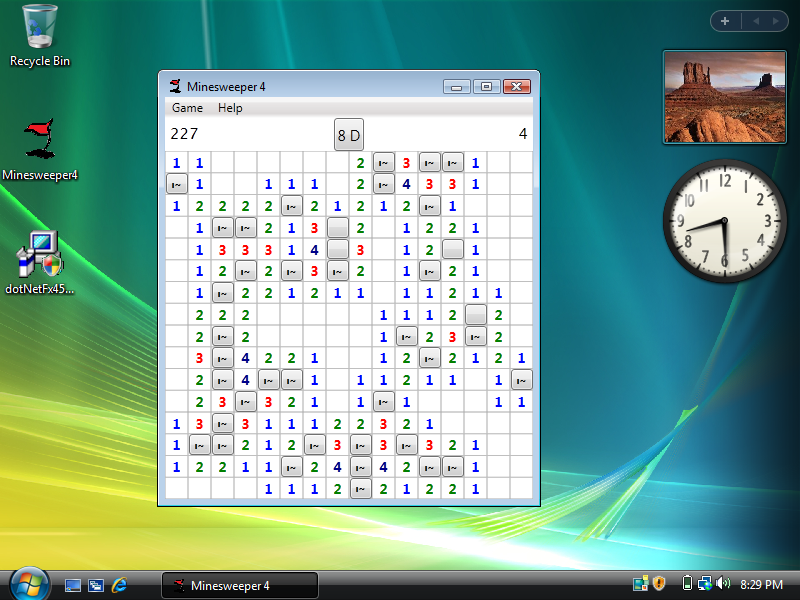Open the volume speaker tray icon
800x600 pixels.
coord(722,584)
